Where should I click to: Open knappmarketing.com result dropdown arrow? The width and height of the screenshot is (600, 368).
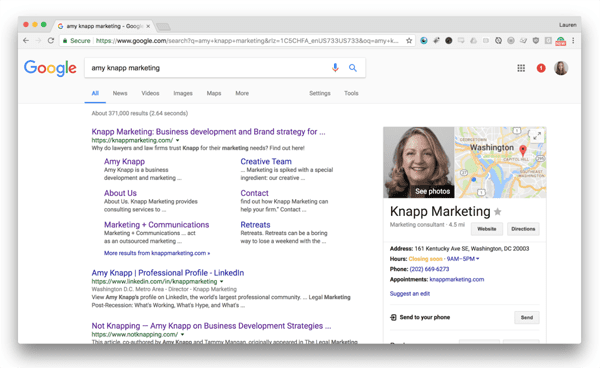[x=177, y=140]
